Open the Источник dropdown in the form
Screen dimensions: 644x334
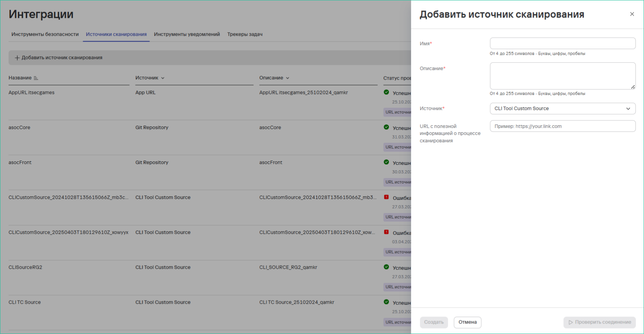[x=562, y=108]
